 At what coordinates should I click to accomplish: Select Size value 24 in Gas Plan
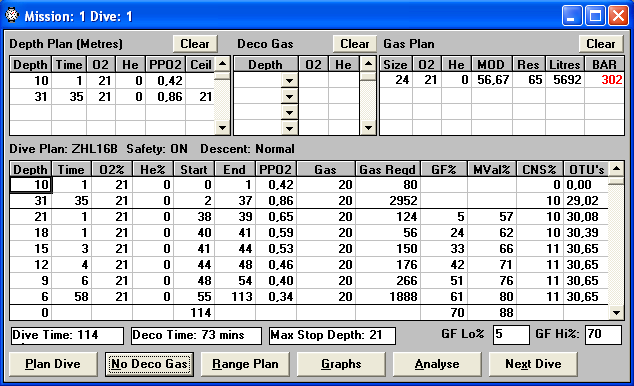click(396, 80)
